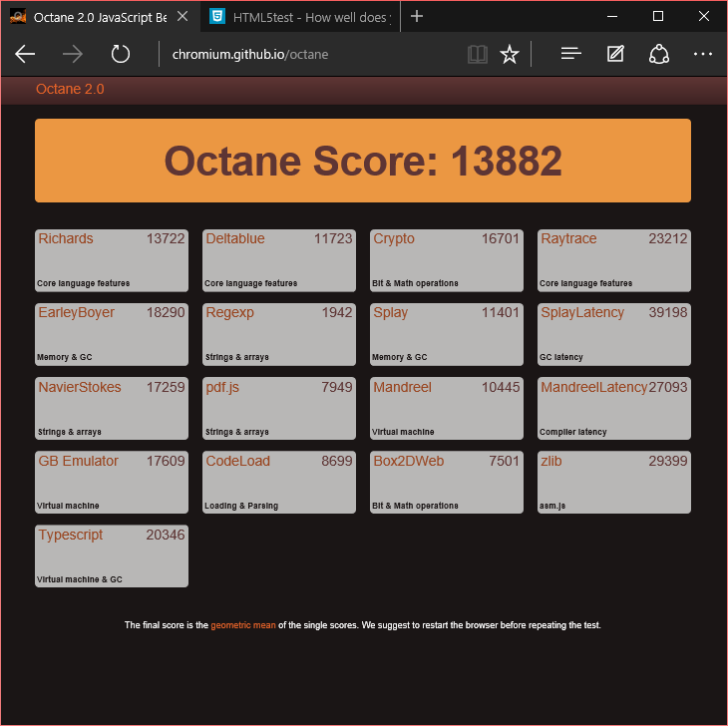This screenshot has height=726, width=728.
Task: Open Make a Web Note icon
Action: [x=615, y=54]
